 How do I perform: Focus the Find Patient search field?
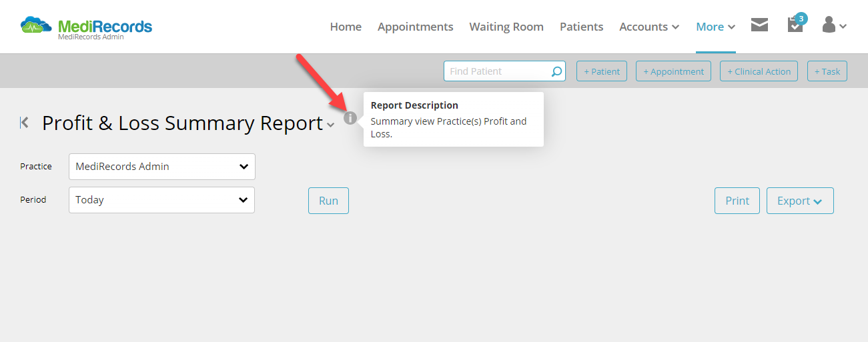tap(497, 71)
